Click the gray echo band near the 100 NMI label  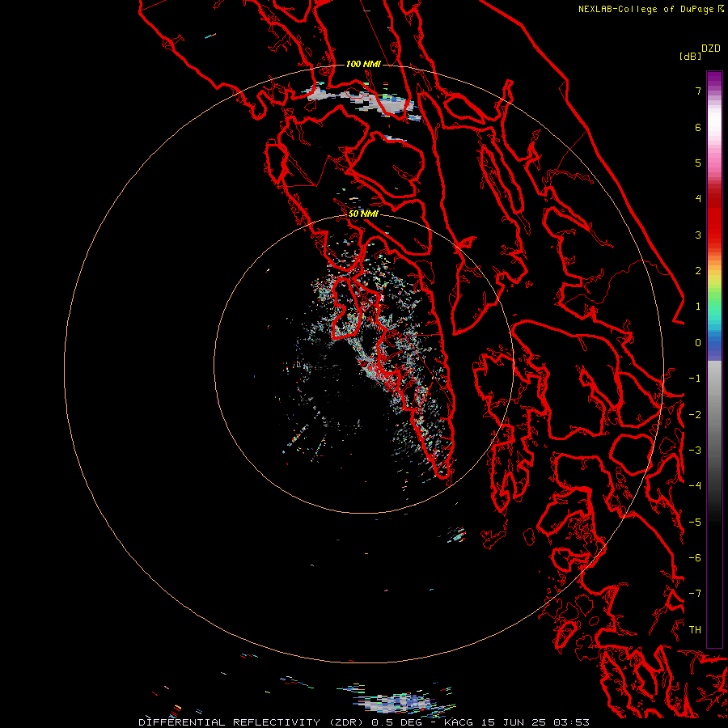[x=362, y=99]
